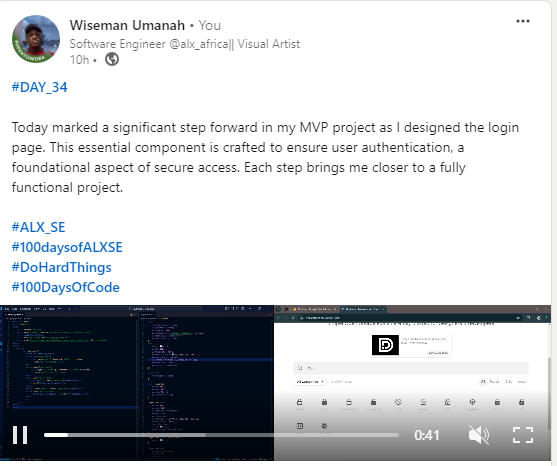Click the Software Engineer @alx_africa headline text

coord(185,44)
